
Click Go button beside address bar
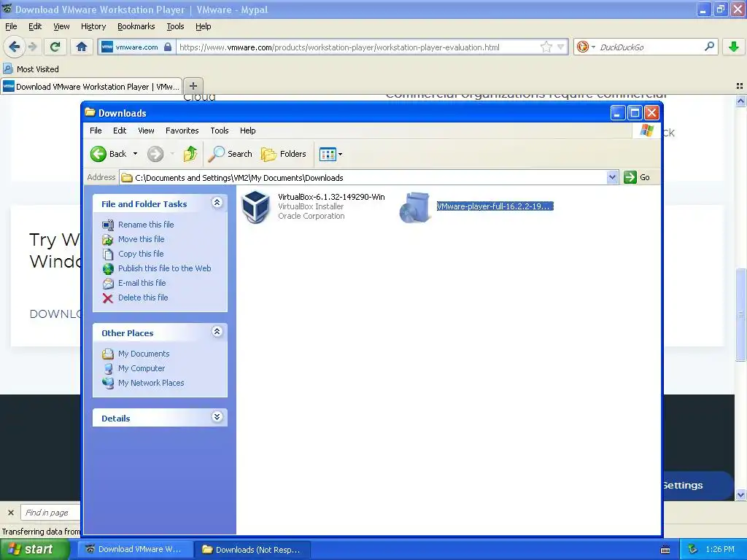(637, 177)
